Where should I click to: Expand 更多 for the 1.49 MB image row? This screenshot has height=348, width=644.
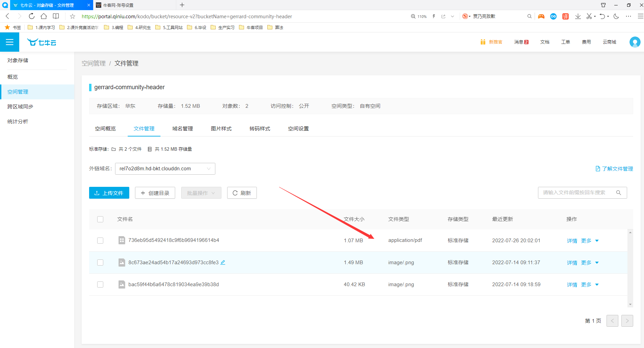590,263
